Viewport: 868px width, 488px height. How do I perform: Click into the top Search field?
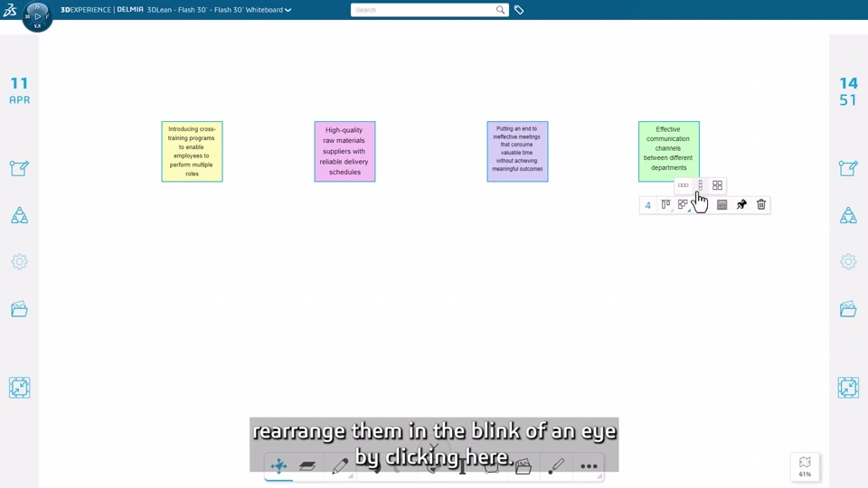[x=423, y=10]
